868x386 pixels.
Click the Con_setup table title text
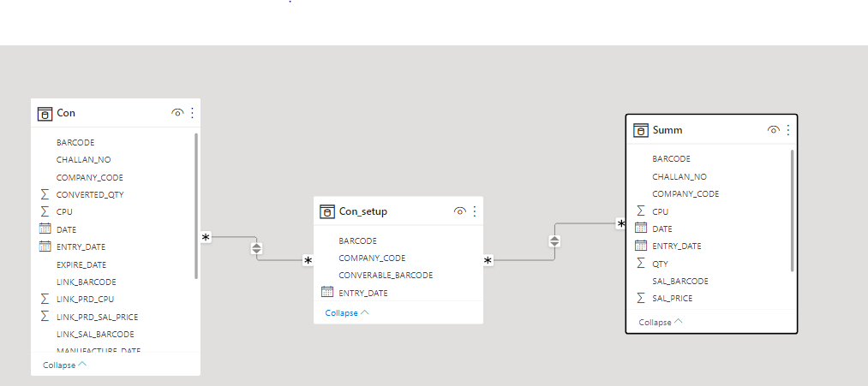point(363,211)
